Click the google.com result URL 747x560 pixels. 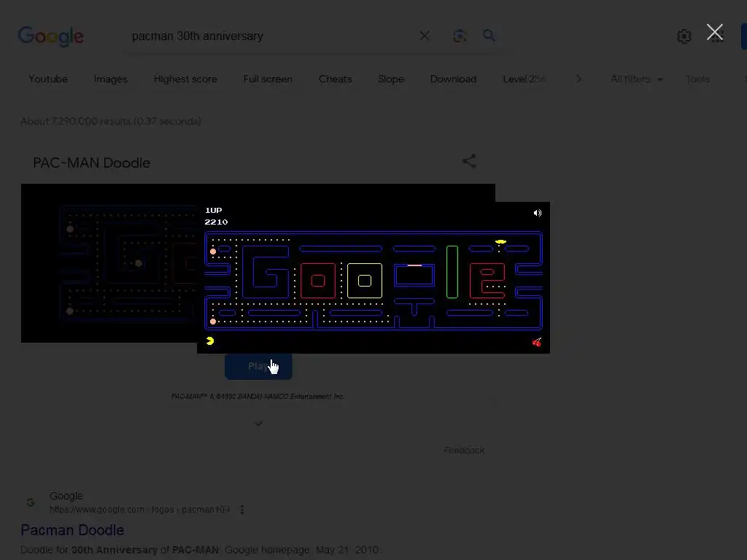tap(139, 510)
